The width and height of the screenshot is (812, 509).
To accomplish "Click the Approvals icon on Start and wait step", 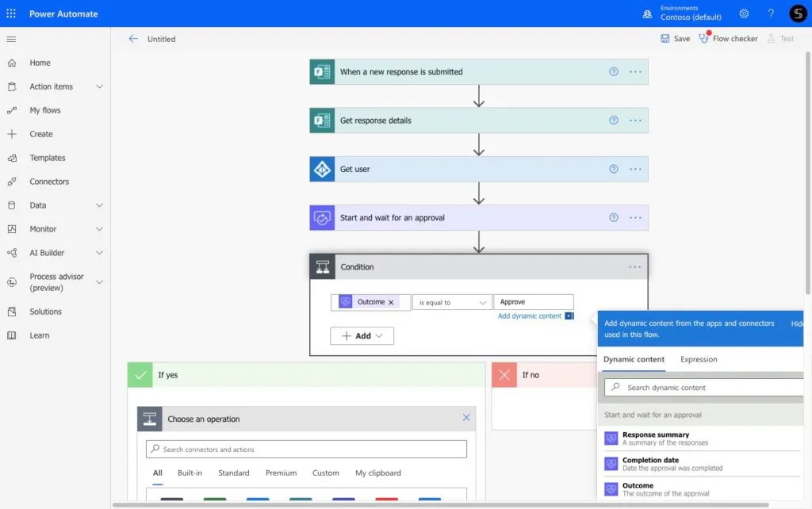I will [322, 218].
